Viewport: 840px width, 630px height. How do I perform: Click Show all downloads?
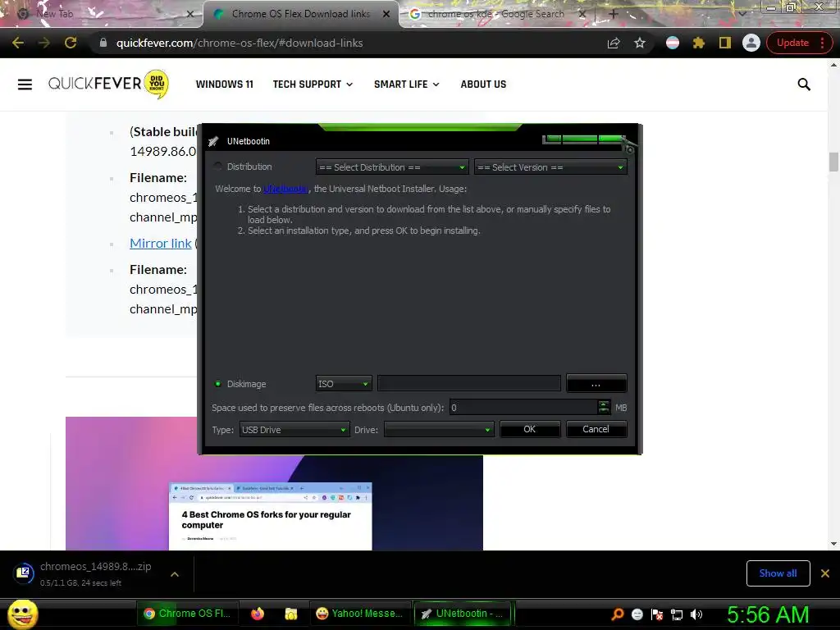(778, 573)
